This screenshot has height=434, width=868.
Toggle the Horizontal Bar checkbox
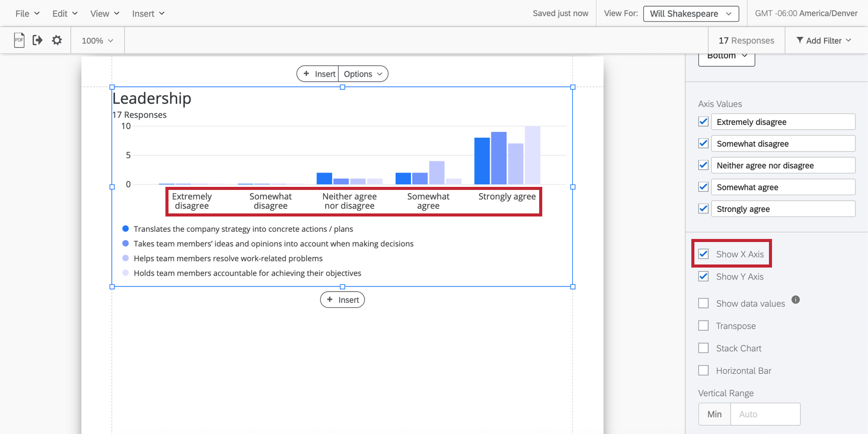tap(704, 371)
